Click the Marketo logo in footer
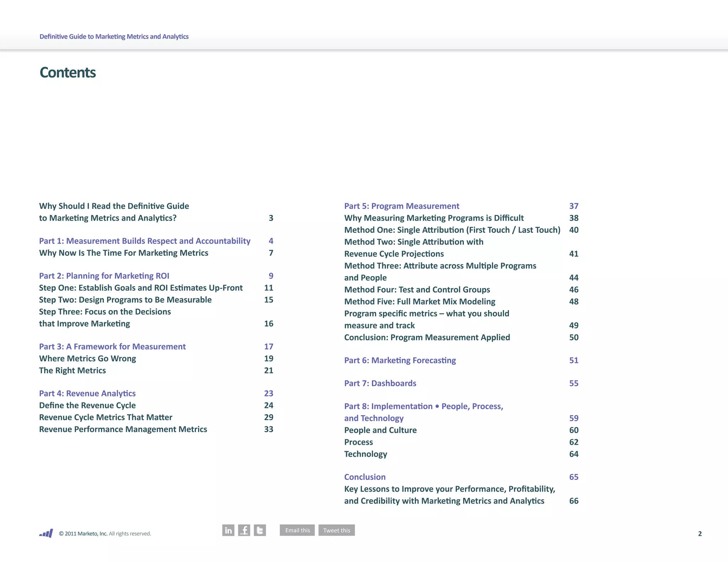The image size is (728, 562). click(x=46, y=533)
